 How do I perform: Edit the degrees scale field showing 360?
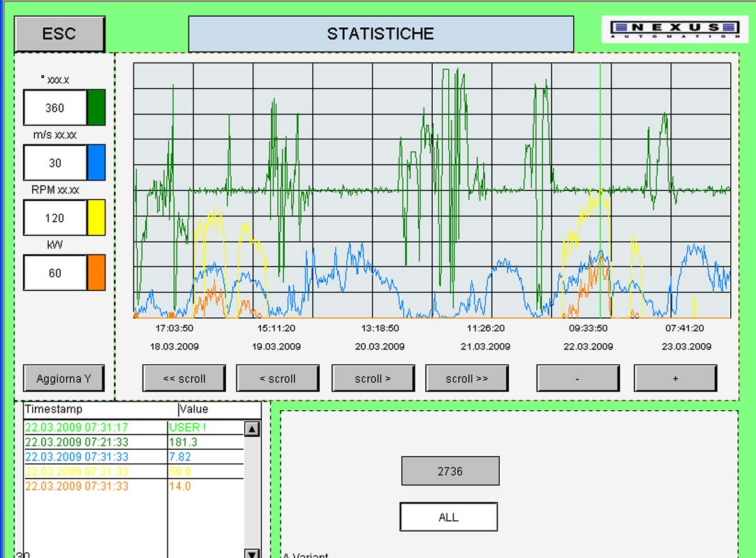[54, 107]
